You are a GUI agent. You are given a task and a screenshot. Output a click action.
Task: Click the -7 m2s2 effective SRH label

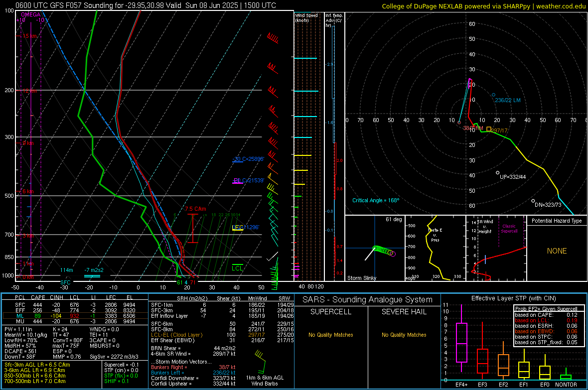(94, 270)
